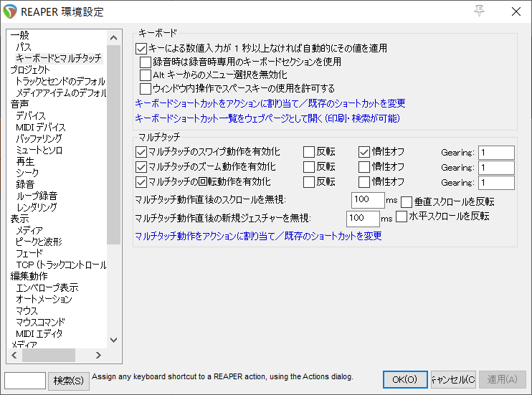The height and width of the screenshot is (395, 532).
Task: Select キーボードとマルチタッチ in settings tree
Action: pos(59,58)
